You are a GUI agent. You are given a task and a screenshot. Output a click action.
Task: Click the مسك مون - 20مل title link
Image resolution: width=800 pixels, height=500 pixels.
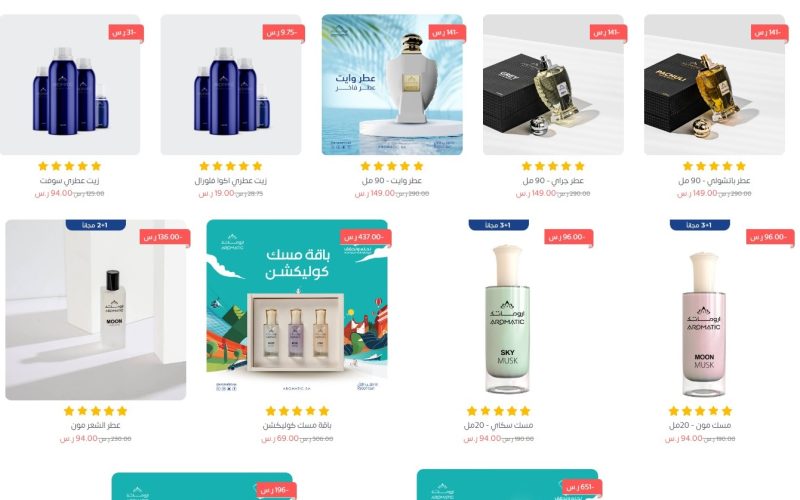click(700, 425)
